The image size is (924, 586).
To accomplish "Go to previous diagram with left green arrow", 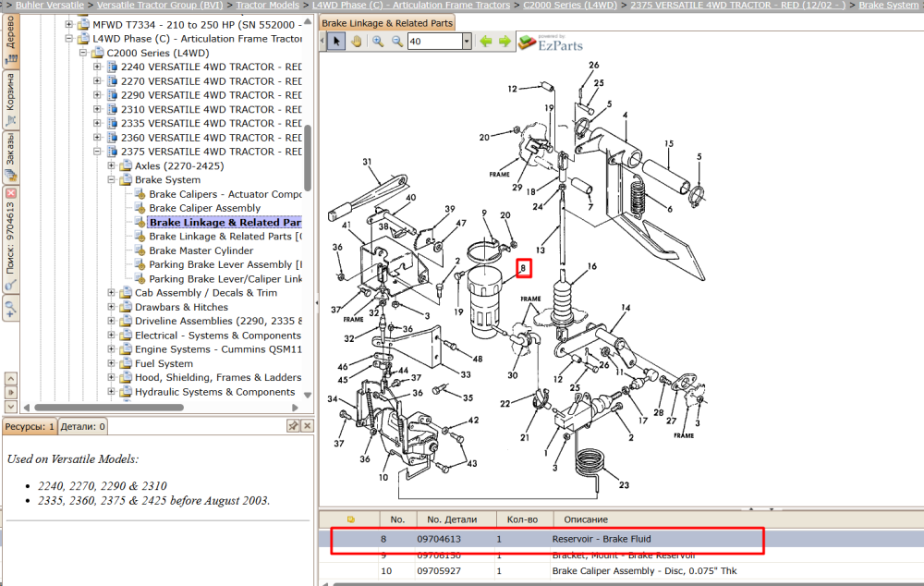I will [486, 42].
